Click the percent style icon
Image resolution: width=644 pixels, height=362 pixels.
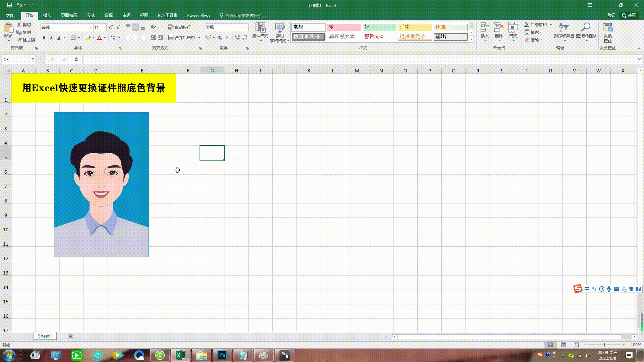pos(220,38)
